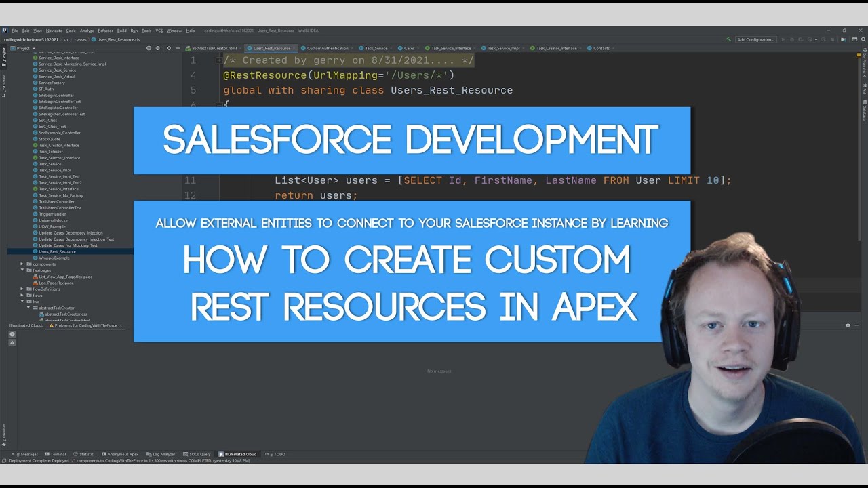Screen dimensions: 868x488
Task: Open the Log Analyzer tool window
Action: pyautogui.click(x=160, y=454)
